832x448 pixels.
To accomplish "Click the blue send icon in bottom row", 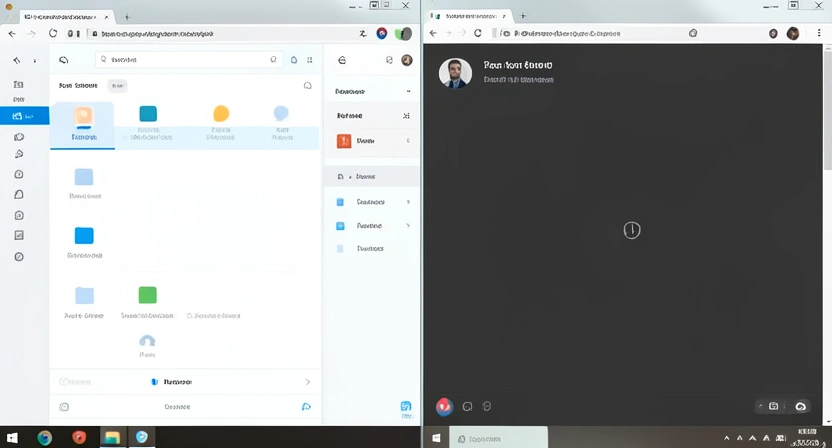I will (306, 407).
